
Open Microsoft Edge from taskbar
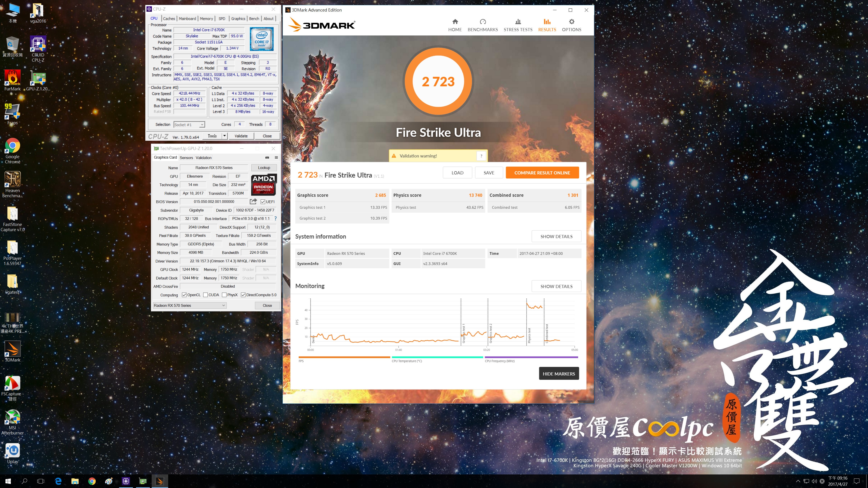[58, 481]
